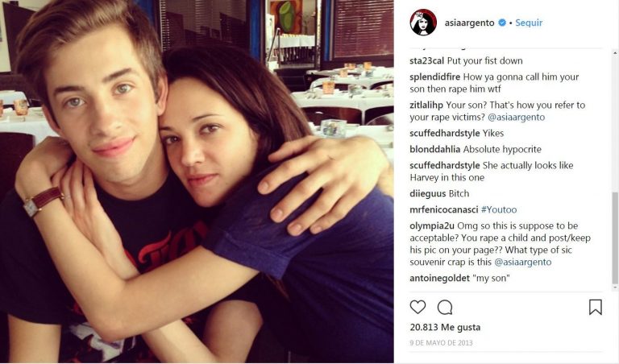Open the sta23cal commenter profile
Image resolution: width=619 pixels, height=364 pixels.
tap(426, 60)
